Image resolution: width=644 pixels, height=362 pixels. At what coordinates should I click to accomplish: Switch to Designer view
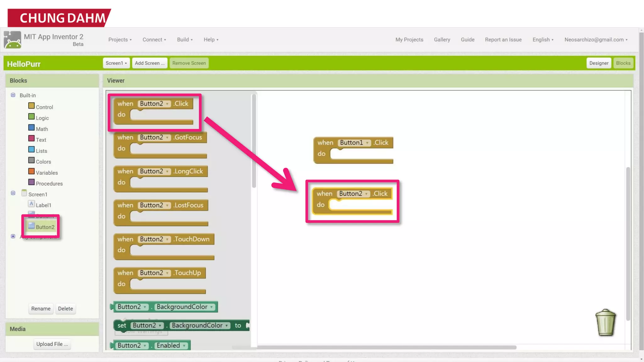pos(598,63)
